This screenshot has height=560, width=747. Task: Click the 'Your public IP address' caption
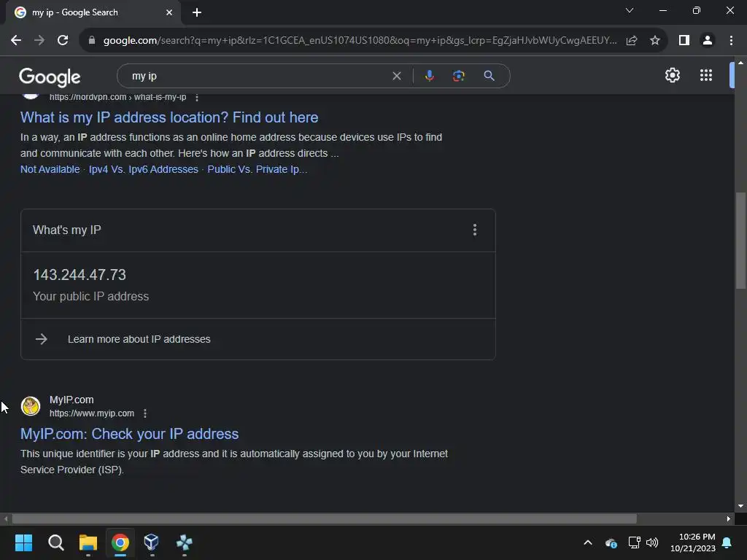click(x=91, y=296)
